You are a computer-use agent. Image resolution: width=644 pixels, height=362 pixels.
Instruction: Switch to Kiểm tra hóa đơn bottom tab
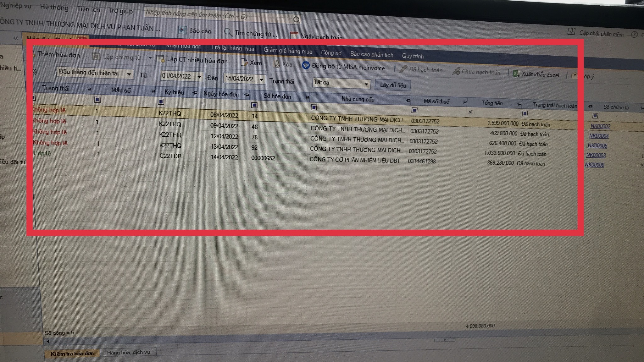[x=72, y=353]
